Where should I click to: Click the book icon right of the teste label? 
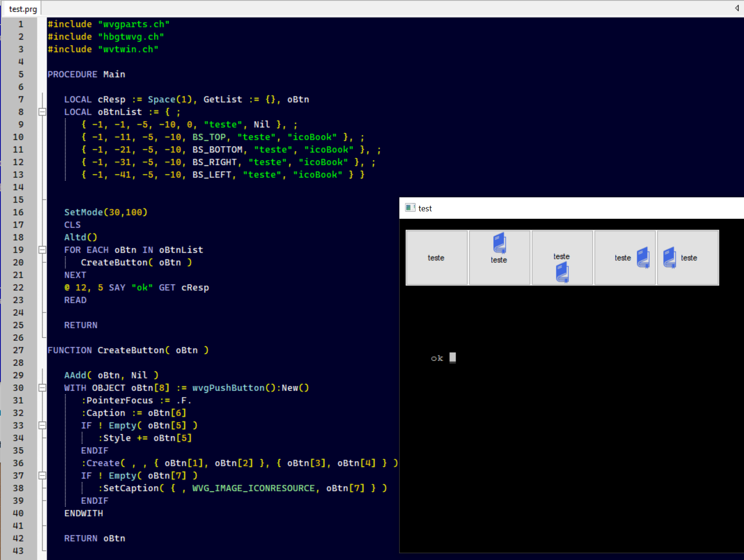pyautogui.click(x=643, y=258)
